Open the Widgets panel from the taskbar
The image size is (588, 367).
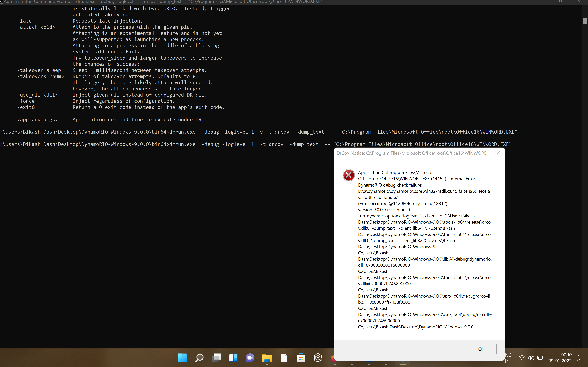[x=233, y=358]
